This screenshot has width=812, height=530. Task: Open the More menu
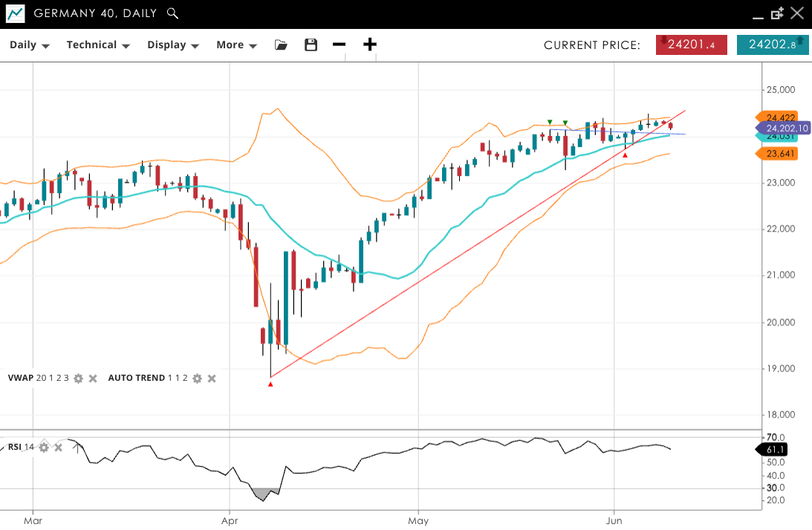pos(236,45)
